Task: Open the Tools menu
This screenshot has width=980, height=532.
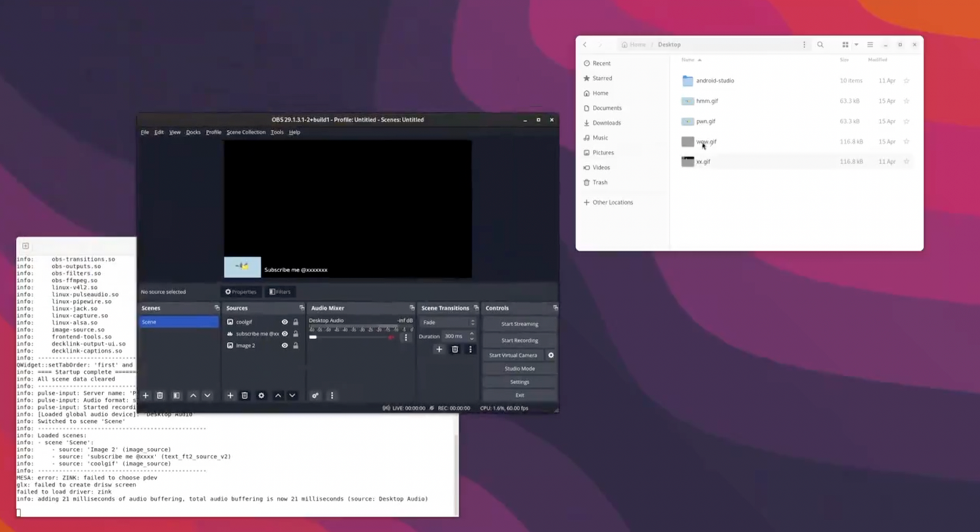Action: click(277, 132)
